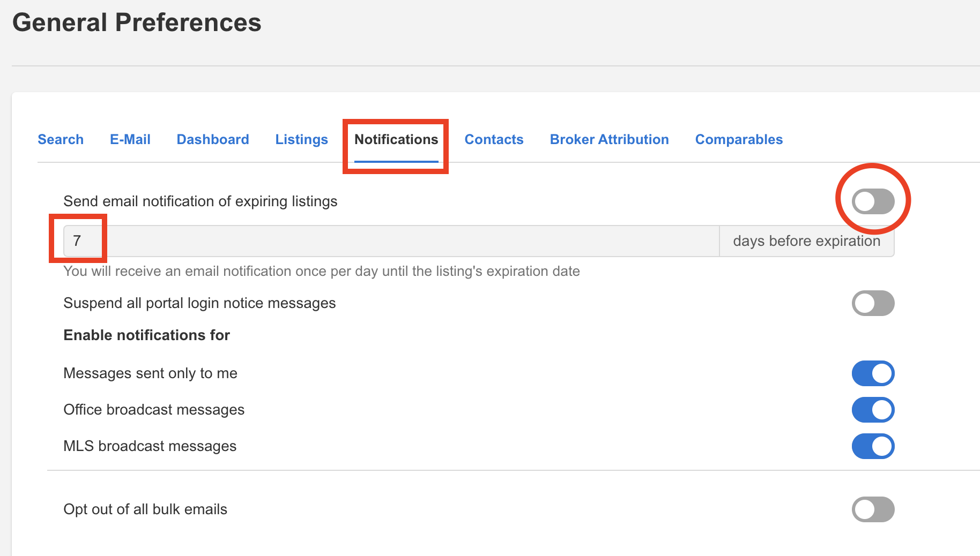This screenshot has height=556, width=980.
Task: Click the 'Enable notifications for' section heading
Action: pyautogui.click(x=146, y=335)
